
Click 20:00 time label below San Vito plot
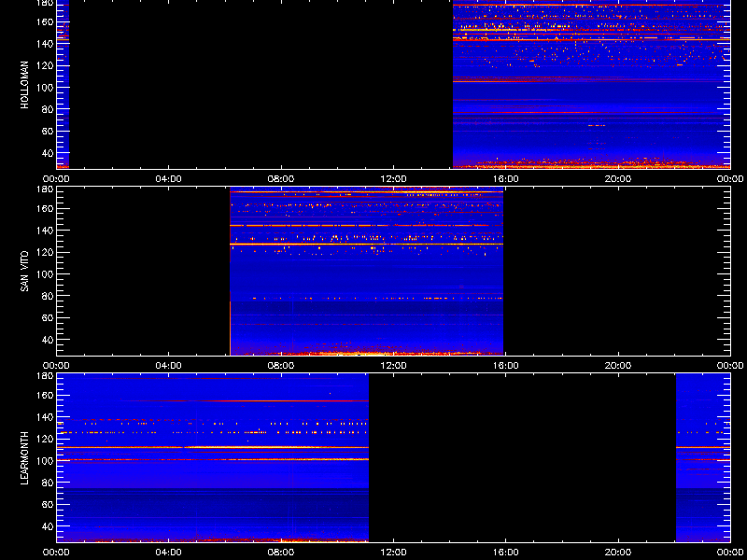click(x=618, y=366)
